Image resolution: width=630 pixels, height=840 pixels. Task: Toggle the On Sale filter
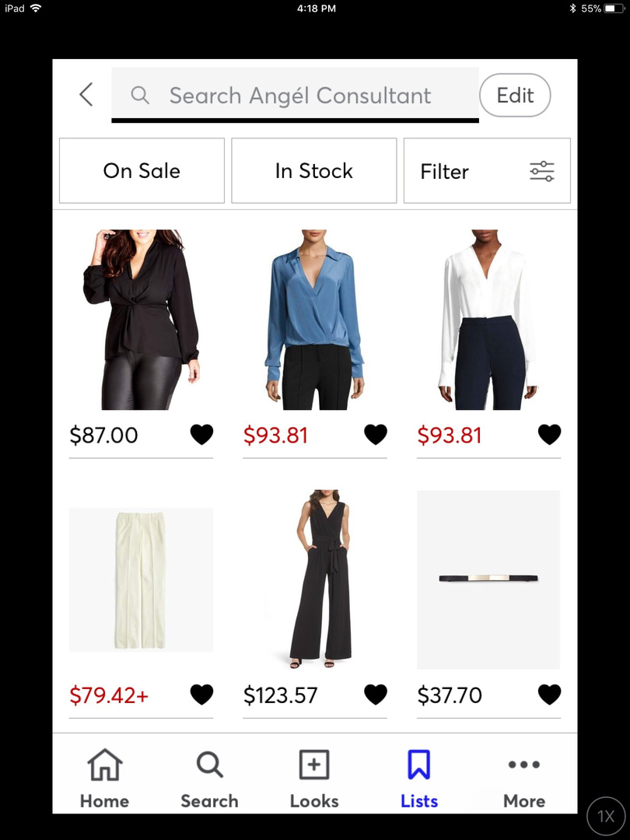pos(142,171)
